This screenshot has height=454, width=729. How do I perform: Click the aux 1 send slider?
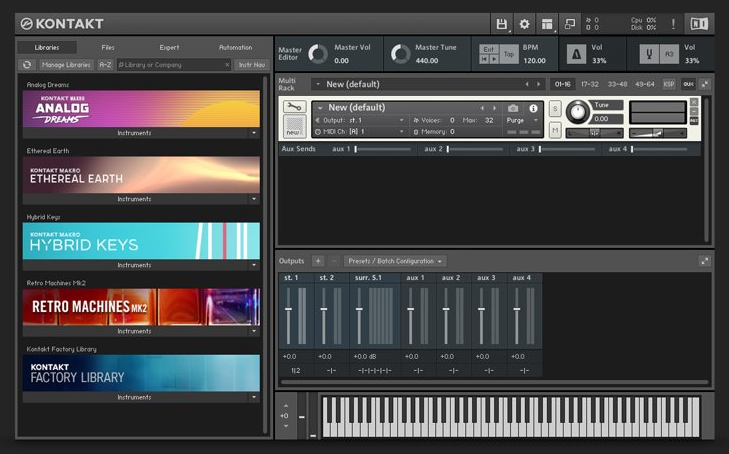click(x=383, y=149)
